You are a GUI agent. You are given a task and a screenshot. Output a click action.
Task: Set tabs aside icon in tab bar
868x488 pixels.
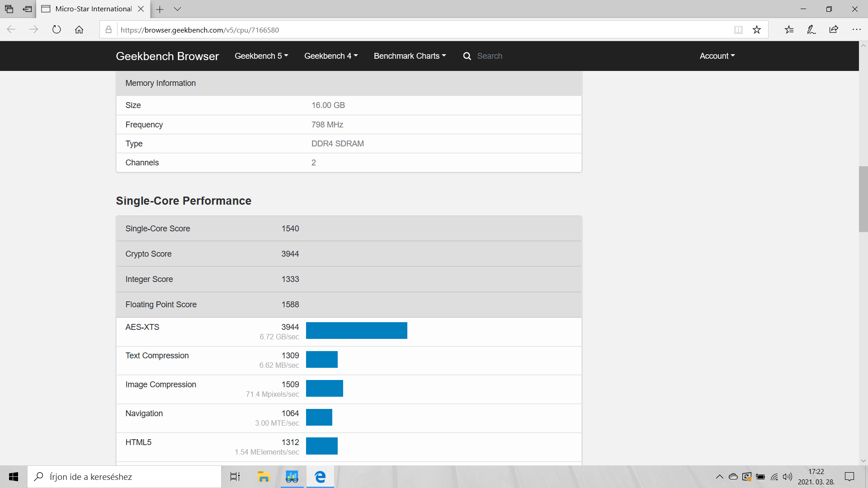pyautogui.click(x=27, y=9)
